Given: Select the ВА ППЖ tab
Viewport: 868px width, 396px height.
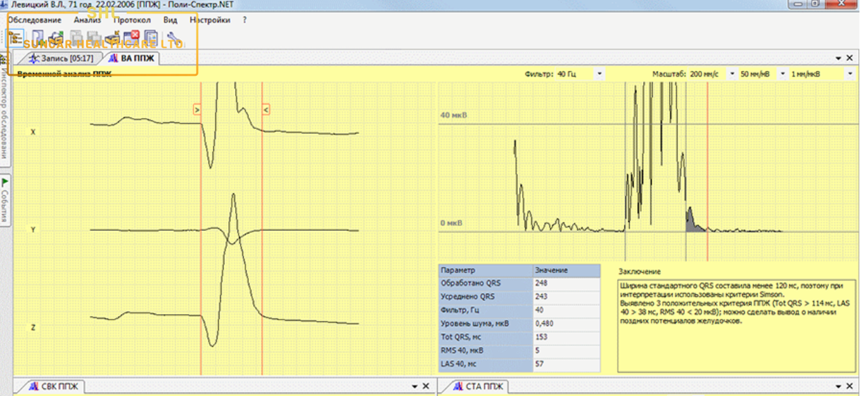Looking at the screenshot, I should 131,59.
